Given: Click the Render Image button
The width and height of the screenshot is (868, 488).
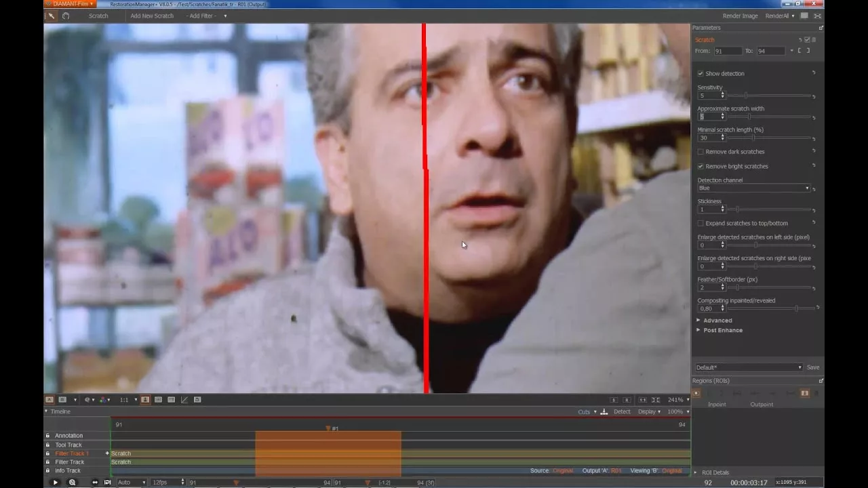Looking at the screenshot, I should (x=740, y=16).
